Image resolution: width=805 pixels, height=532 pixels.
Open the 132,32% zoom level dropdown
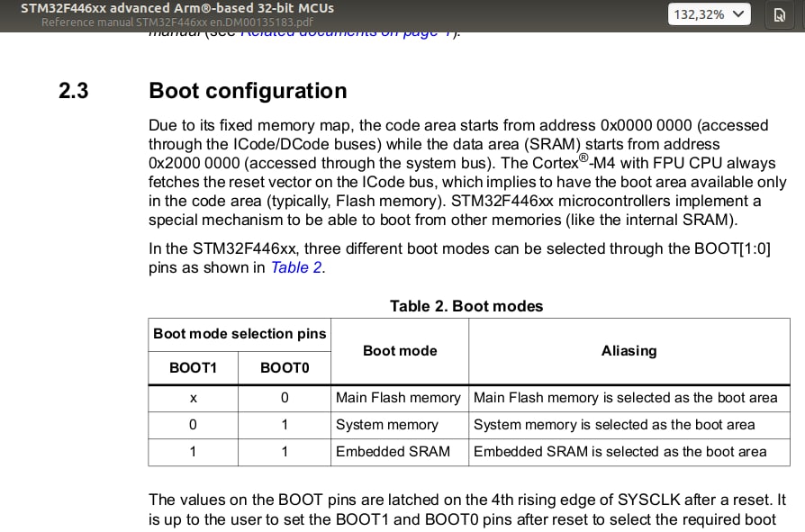(709, 14)
